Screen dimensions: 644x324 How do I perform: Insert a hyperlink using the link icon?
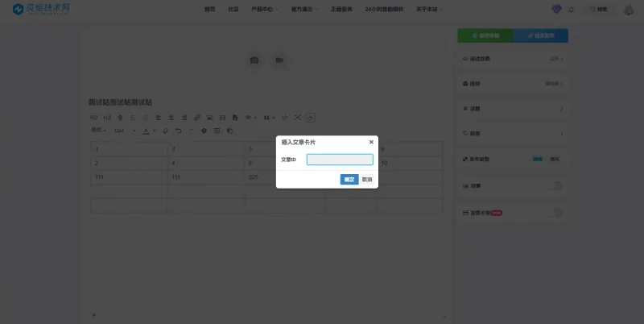[x=197, y=118]
